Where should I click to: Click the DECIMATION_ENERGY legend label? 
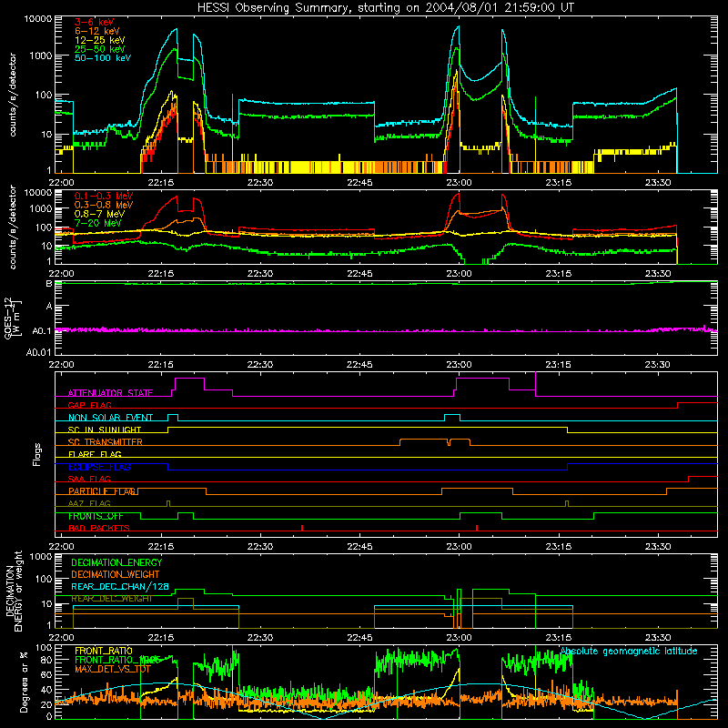pyautogui.click(x=116, y=562)
